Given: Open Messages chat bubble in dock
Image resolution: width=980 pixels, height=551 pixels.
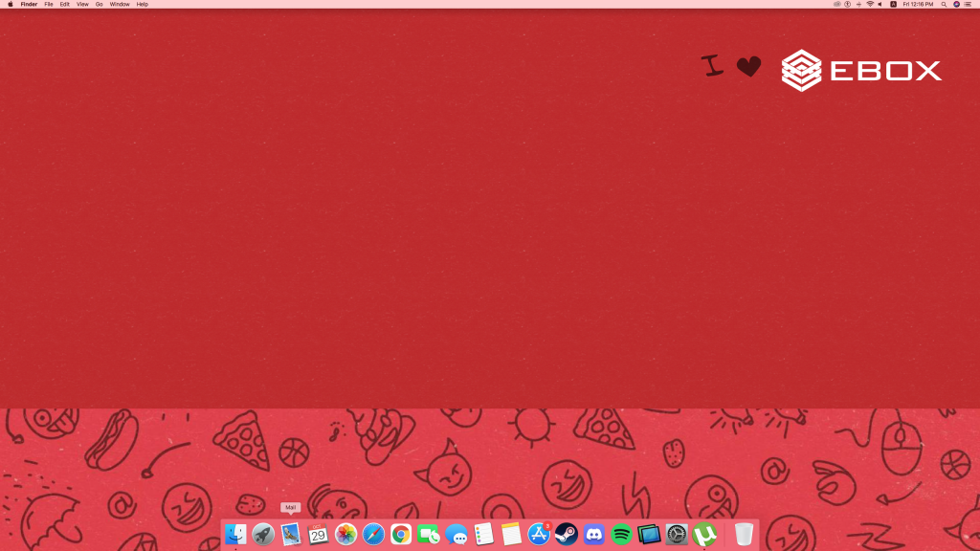Looking at the screenshot, I should [457, 534].
